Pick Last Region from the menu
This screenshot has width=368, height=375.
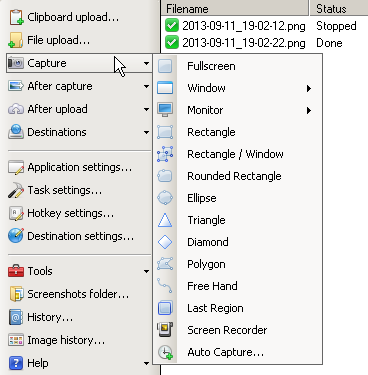238,308
